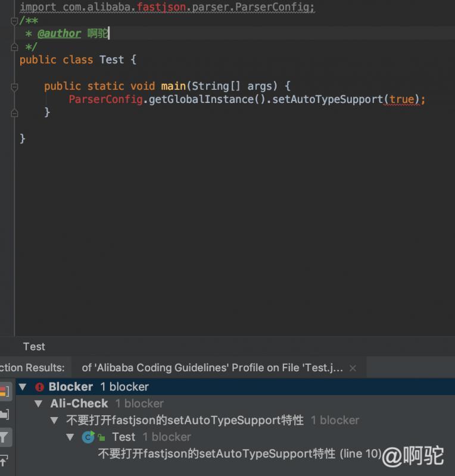Click the green public-access lock icon
Image resolution: width=455 pixels, height=476 pixels.
(101, 437)
